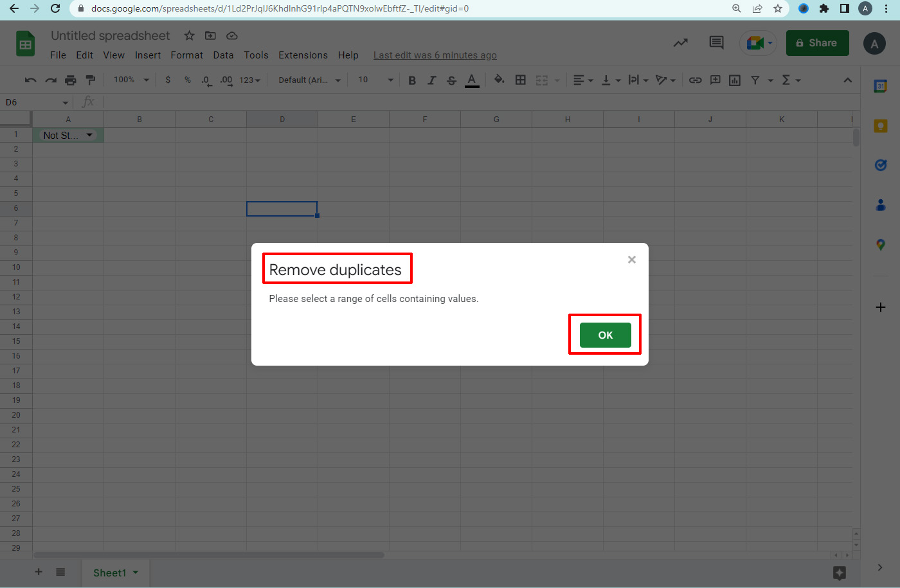Click the print icon

(71, 80)
